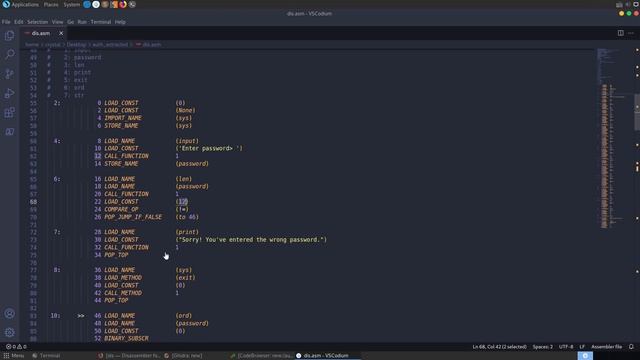Click BINARY_SUBSCR instruction text
This screenshot has width=640, height=360.
(126, 338)
